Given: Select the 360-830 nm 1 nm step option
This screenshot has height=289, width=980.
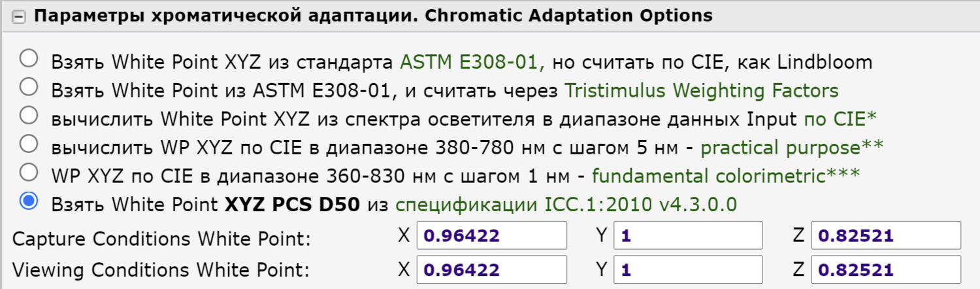Looking at the screenshot, I should (x=29, y=173).
